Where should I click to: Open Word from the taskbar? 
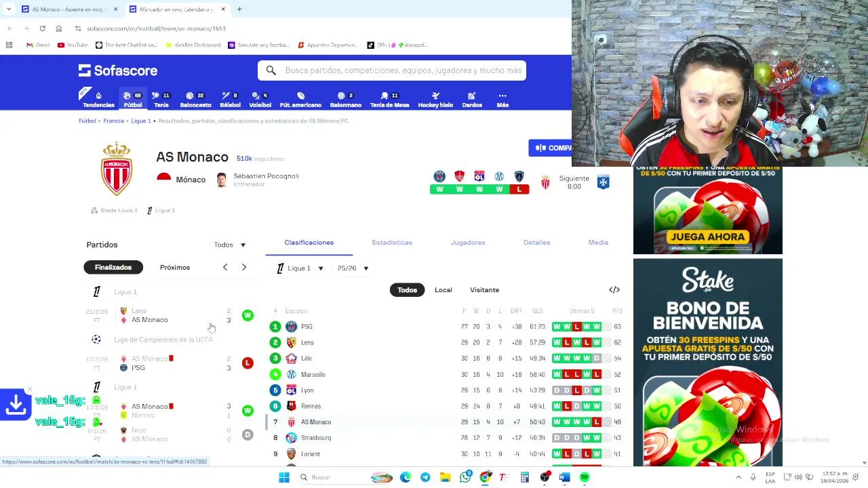tap(564, 477)
